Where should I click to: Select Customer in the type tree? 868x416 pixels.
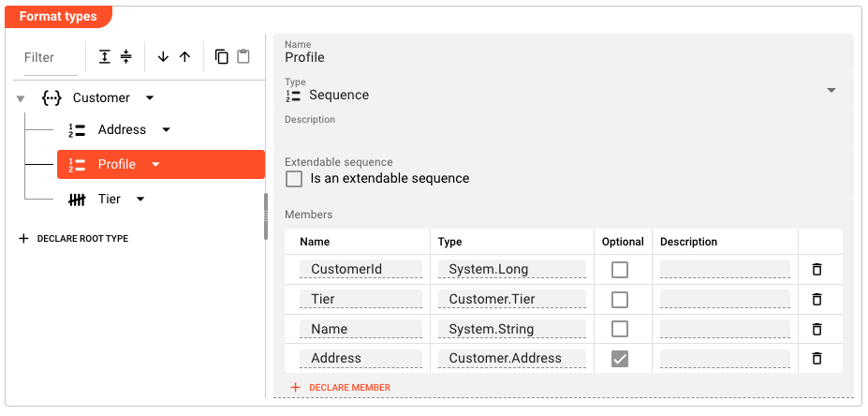coord(101,98)
